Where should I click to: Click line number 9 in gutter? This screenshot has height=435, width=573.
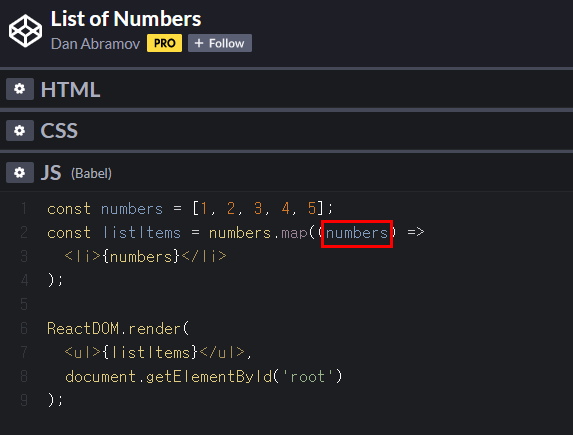(24, 400)
